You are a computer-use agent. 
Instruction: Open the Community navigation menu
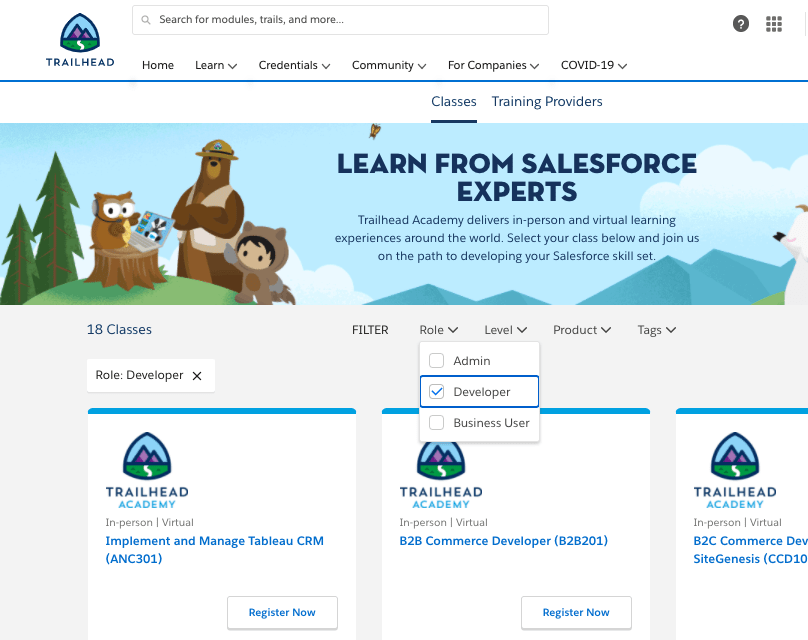(x=389, y=65)
